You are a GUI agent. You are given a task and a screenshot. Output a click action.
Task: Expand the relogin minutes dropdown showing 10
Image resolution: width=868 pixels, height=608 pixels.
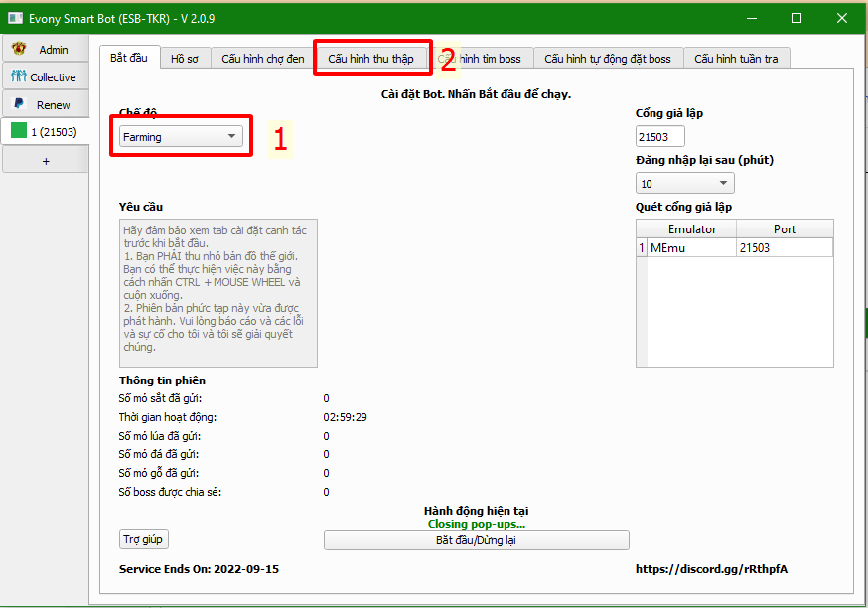(x=684, y=184)
